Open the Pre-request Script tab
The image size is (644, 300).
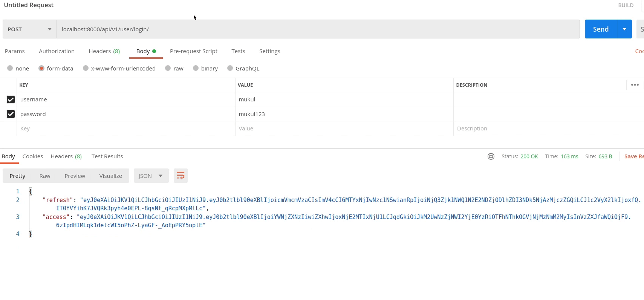pos(193,51)
